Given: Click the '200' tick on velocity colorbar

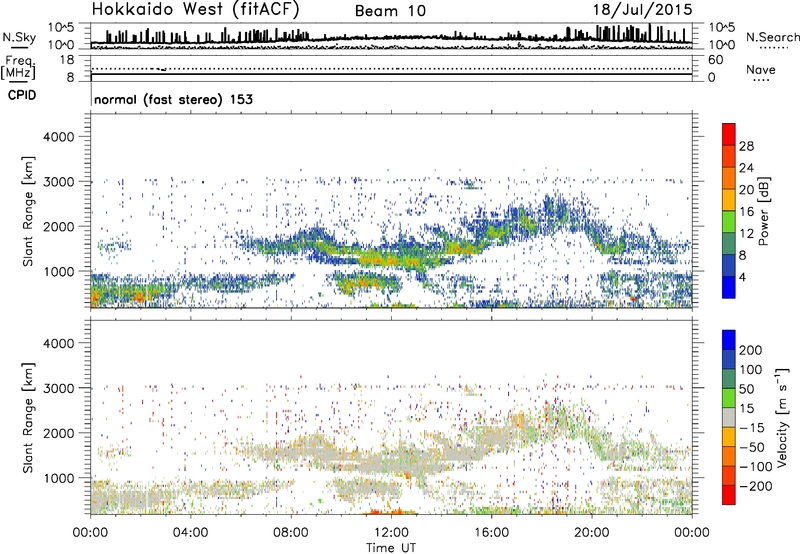Looking at the screenshot, I should pos(751,350).
